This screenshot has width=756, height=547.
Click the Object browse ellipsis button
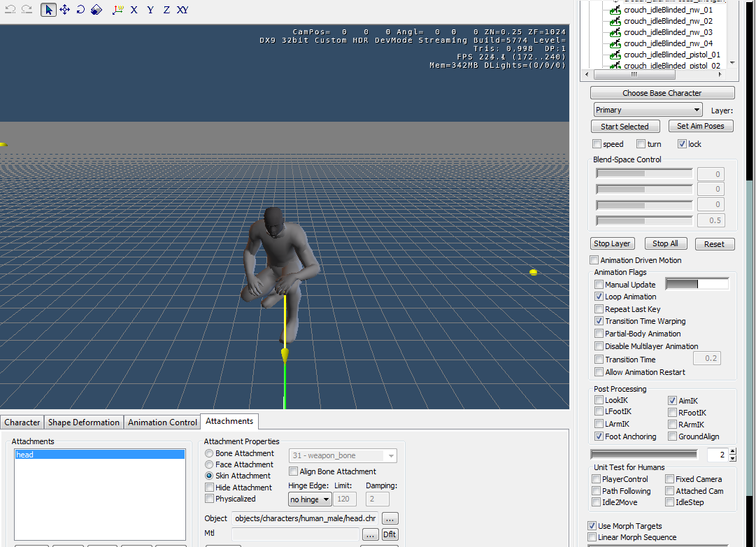tap(390, 519)
